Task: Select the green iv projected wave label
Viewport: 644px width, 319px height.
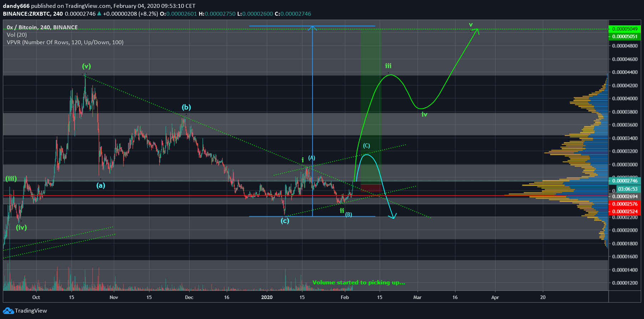Action: pyautogui.click(x=424, y=115)
